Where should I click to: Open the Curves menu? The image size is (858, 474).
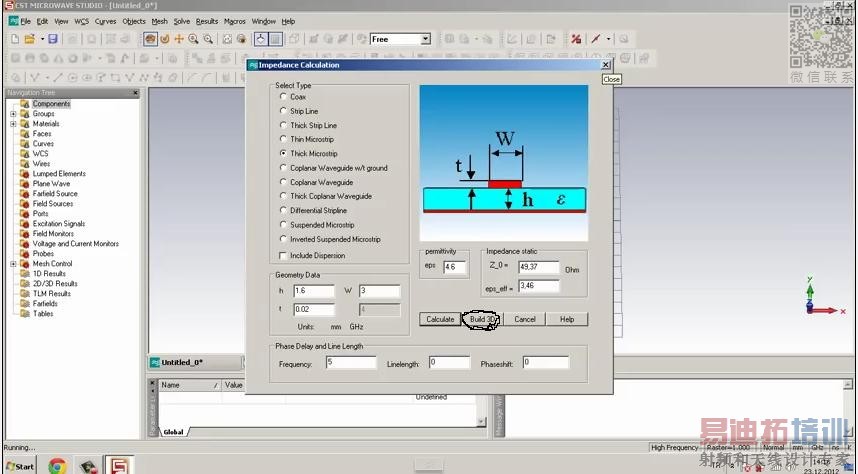(105, 21)
